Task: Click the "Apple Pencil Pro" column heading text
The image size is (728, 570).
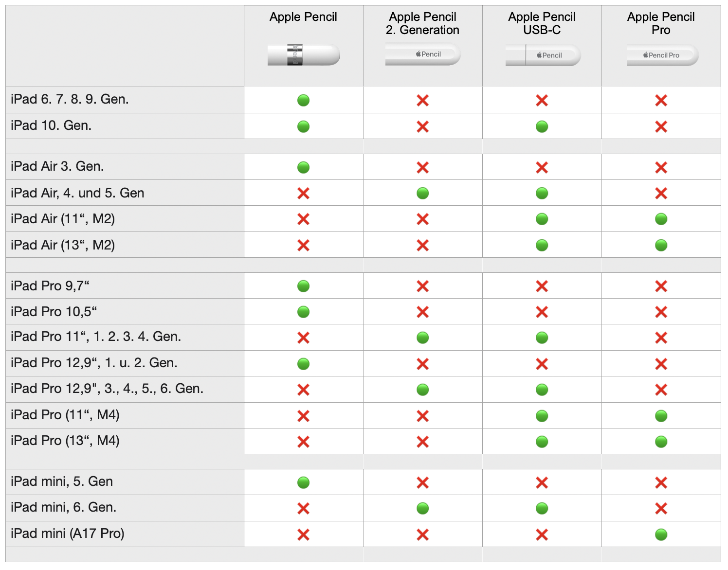Action: (661, 23)
